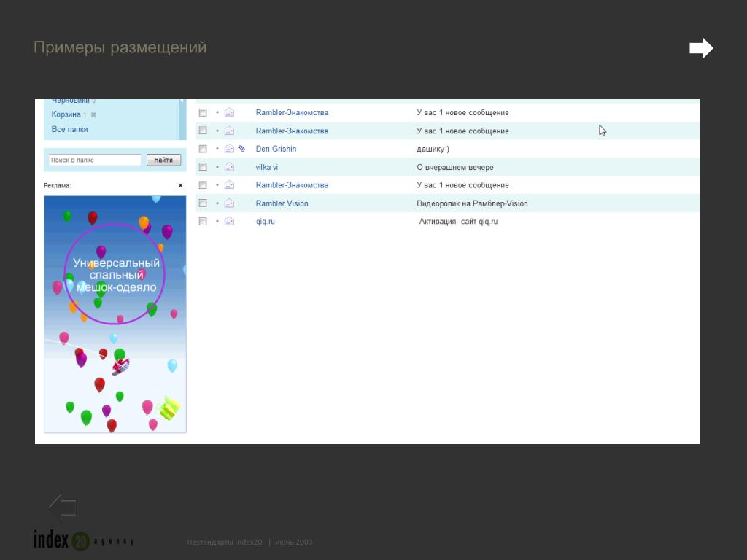Screen dimensions: 747x560
Task: Go back with dark left arrow
Action: 63,507
